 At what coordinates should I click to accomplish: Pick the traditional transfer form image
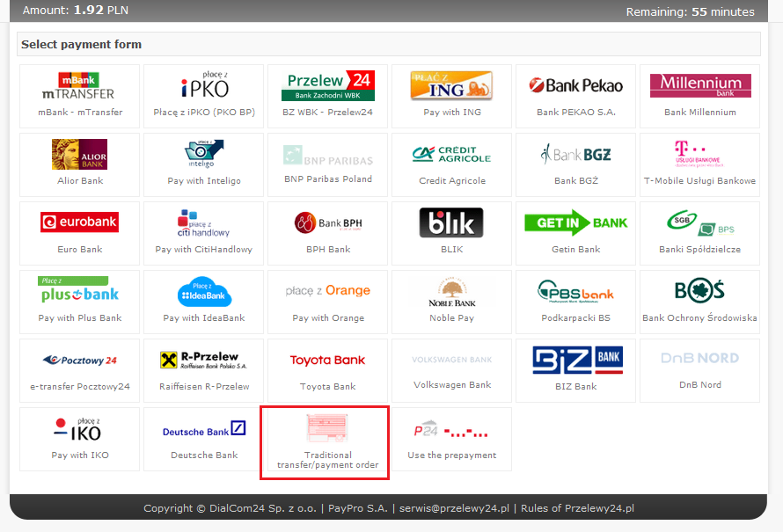[327, 429]
